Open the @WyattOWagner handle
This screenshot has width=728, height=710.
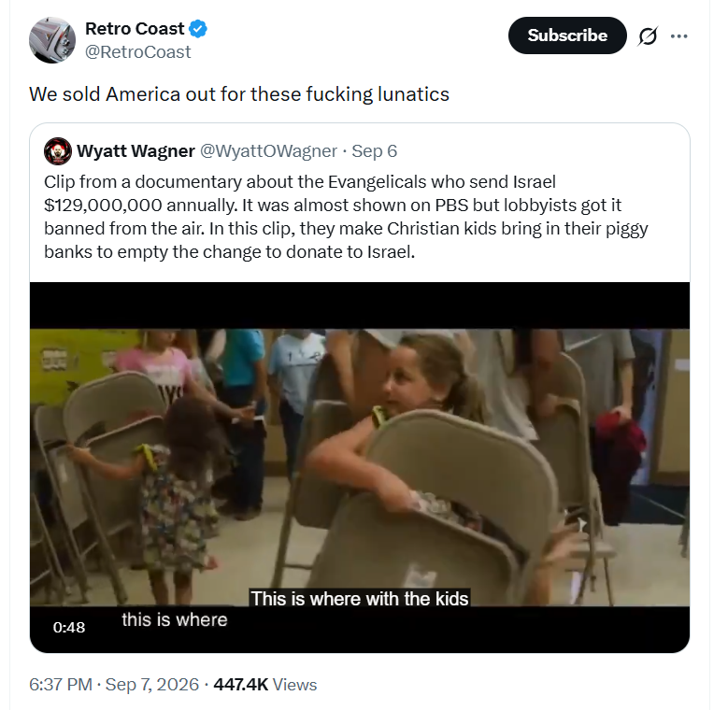click(x=268, y=151)
